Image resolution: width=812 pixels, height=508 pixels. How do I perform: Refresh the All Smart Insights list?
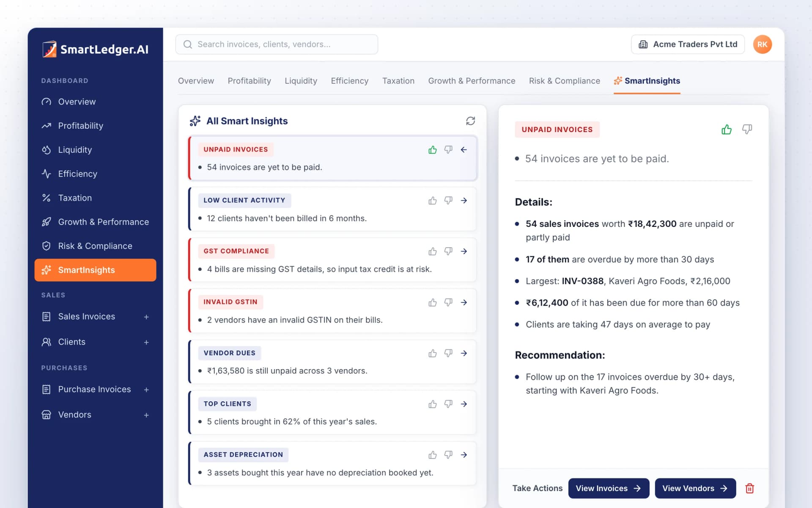[x=470, y=121]
